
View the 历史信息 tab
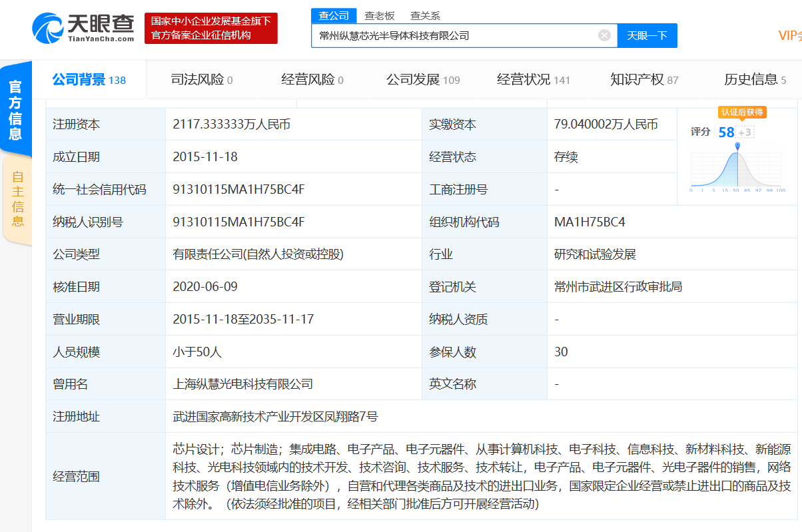[754, 80]
